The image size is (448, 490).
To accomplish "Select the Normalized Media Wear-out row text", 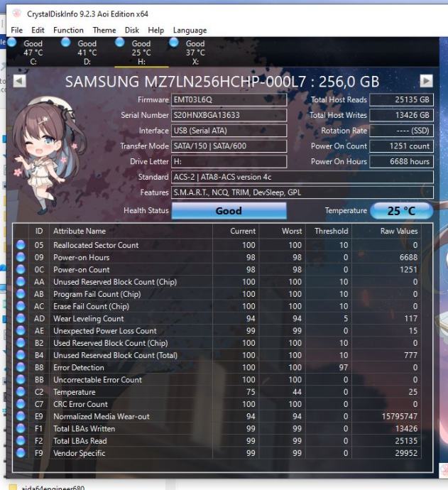I will (102, 417).
